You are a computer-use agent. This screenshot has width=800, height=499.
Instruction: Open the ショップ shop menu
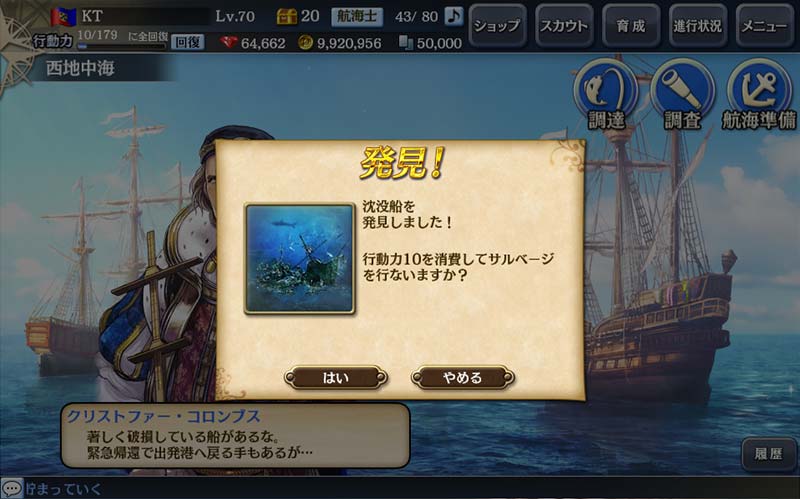[x=497, y=26]
